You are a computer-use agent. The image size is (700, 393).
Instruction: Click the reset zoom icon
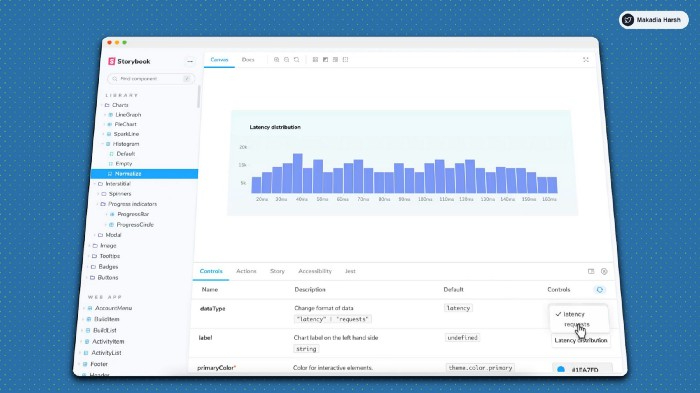point(296,59)
